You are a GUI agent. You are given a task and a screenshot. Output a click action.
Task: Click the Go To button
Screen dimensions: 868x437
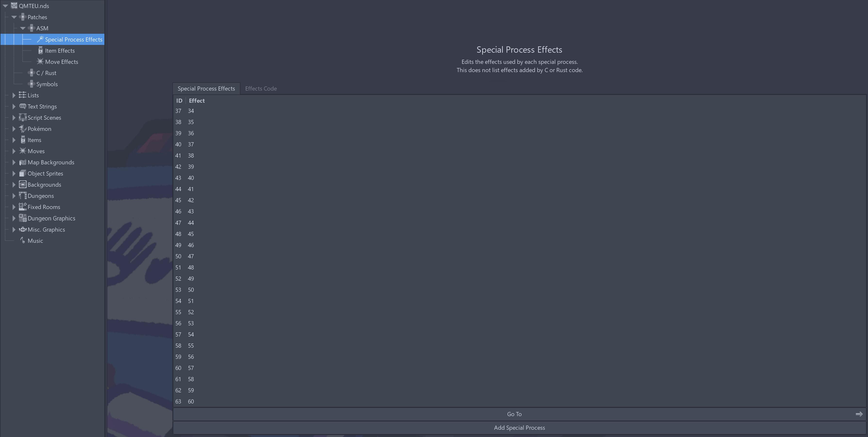pos(514,414)
